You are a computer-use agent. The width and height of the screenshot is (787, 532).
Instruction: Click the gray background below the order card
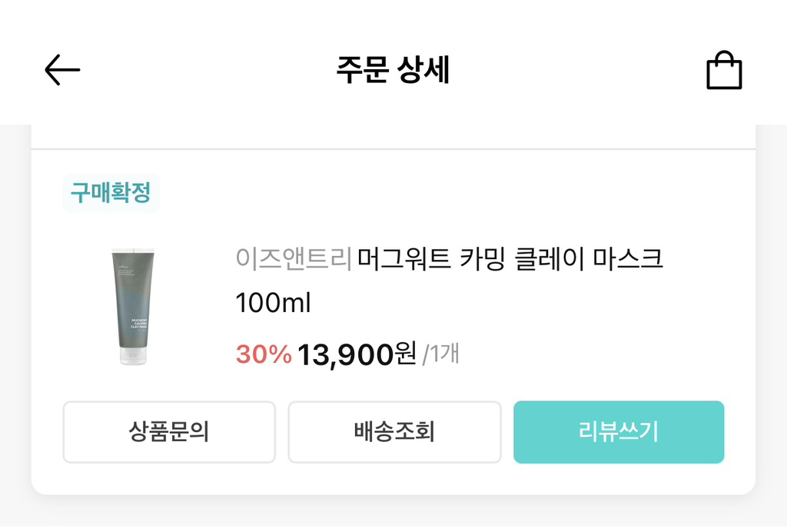coord(393,514)
